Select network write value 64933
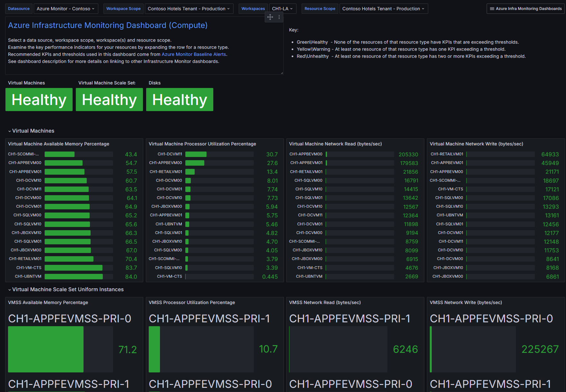Screen dimensions: 566x392 (550, 154)
